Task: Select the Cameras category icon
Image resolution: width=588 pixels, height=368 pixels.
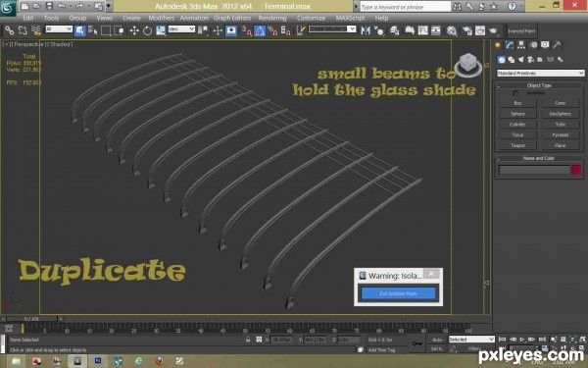Action: coord(530,60)
